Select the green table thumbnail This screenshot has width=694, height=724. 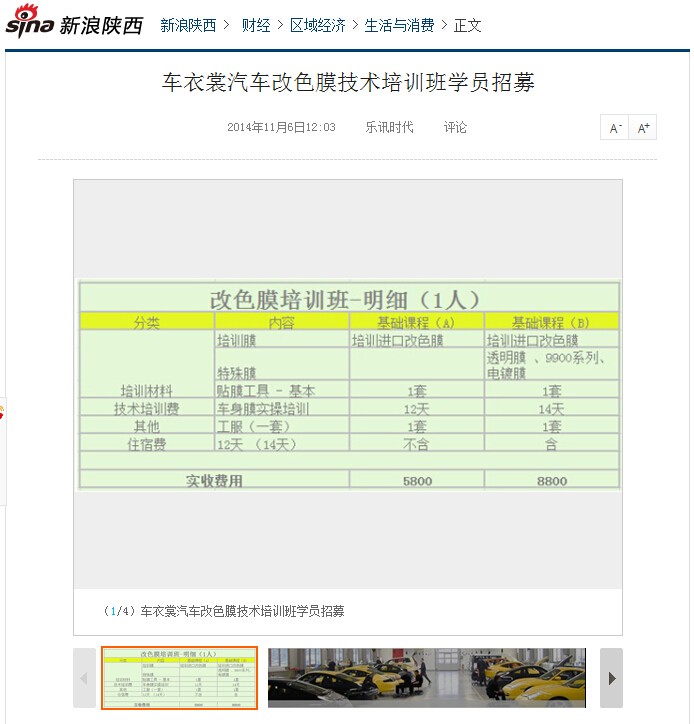click(x=180, y=678)
